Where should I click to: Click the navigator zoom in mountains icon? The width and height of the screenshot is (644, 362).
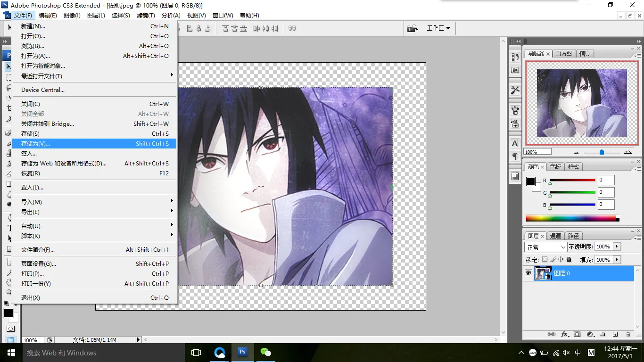click(627, 152)
